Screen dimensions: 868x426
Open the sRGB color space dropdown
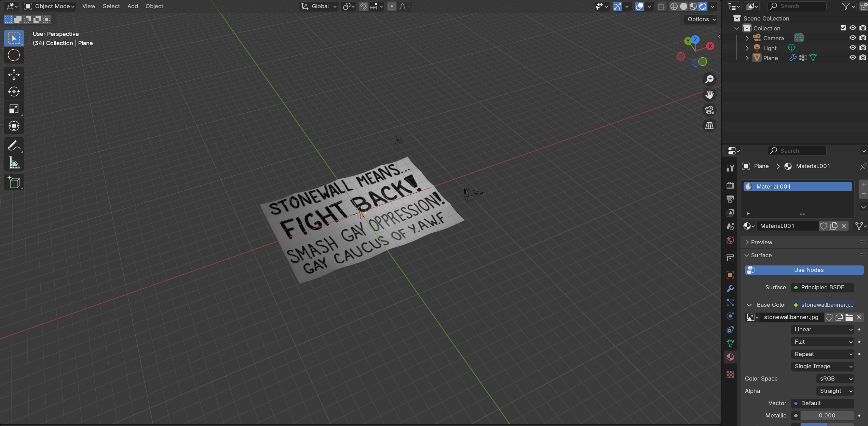coord(835,379)
